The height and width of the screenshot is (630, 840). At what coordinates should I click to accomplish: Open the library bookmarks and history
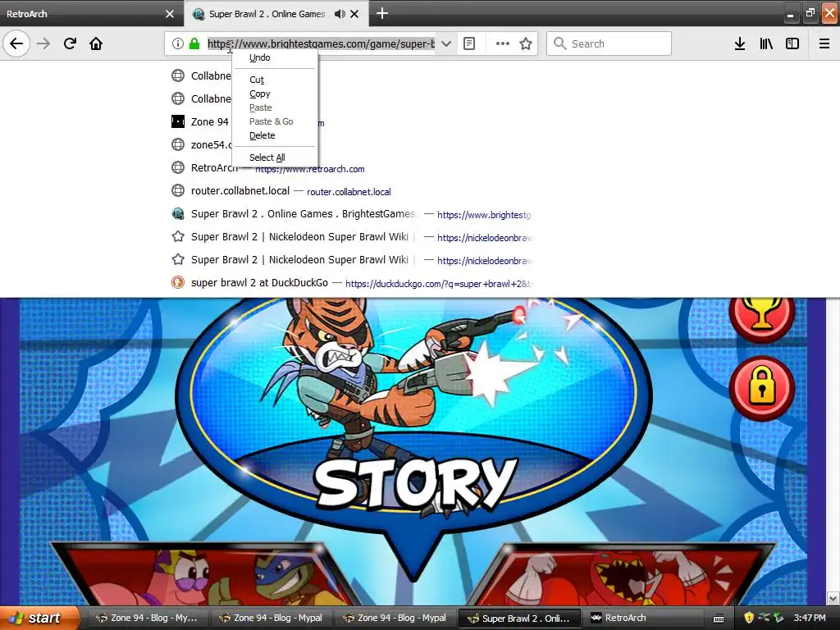[766, 43]
